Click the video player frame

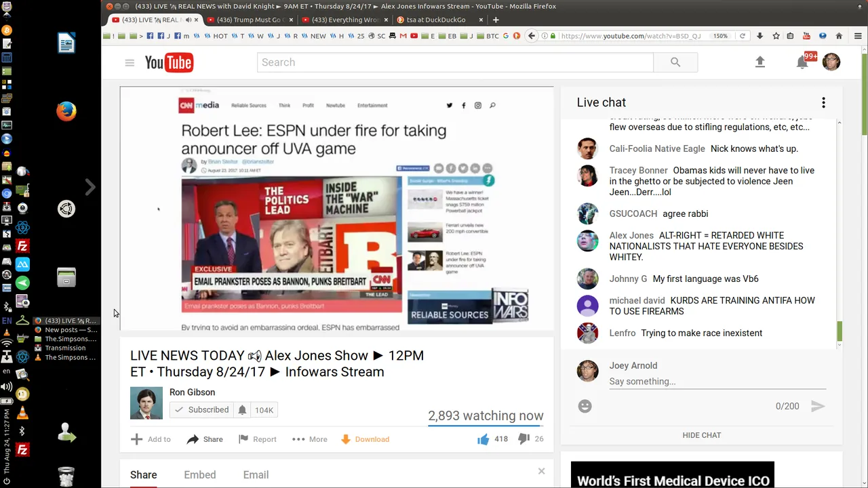pyautogui.click(x=336, y=209)
